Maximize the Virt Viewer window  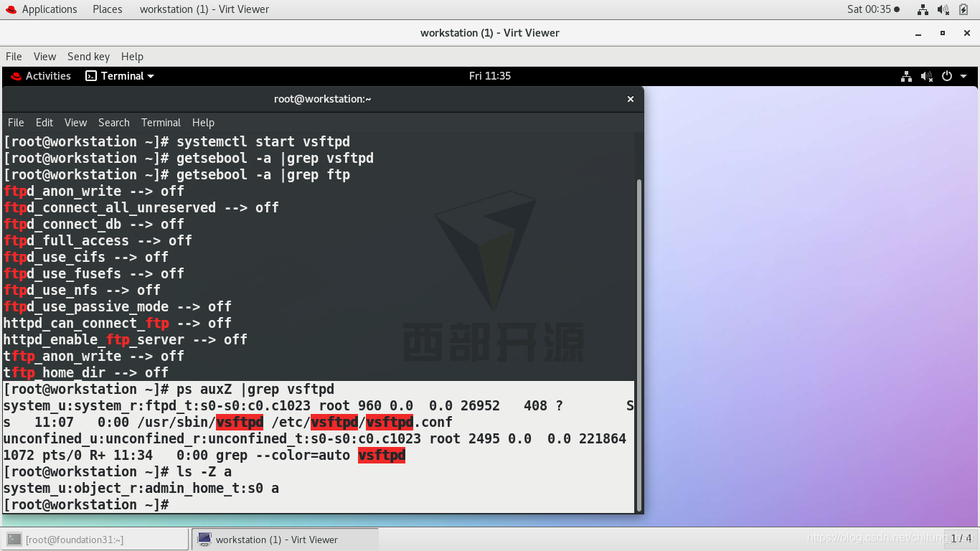click(x=943, y=33)
